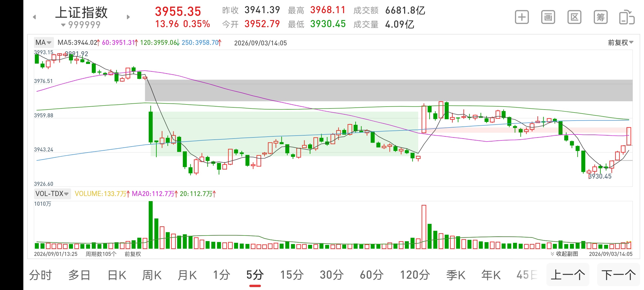Screen dimensions: 644x290
Task: Click the tall red volume bar
Action: [424, 227]
